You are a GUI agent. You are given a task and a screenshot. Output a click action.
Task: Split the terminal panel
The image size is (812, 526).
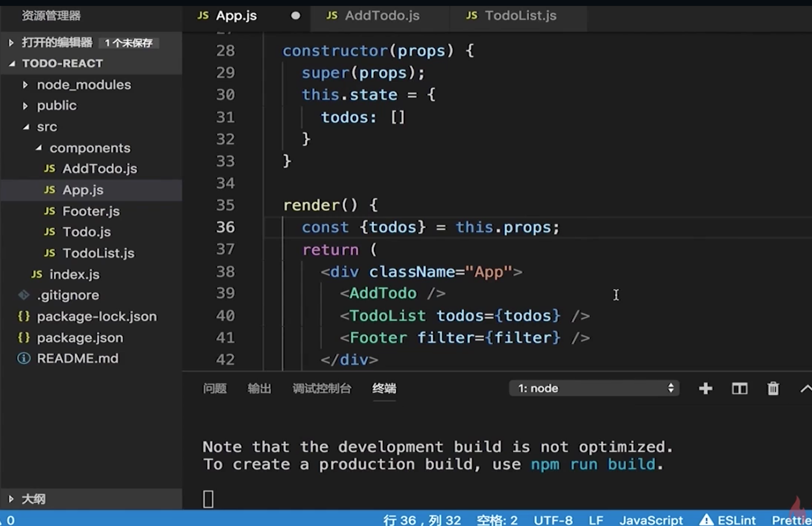click(739, 388)
